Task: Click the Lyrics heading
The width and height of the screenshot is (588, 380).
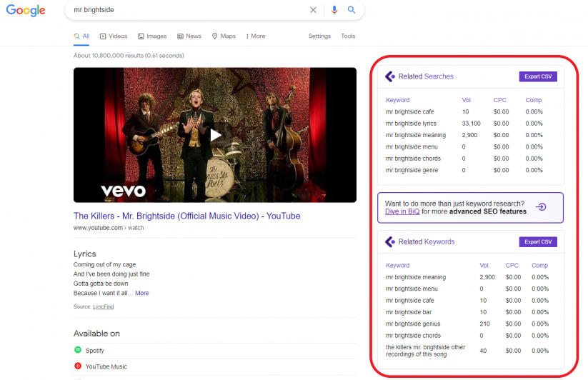Action: point(85,254)
